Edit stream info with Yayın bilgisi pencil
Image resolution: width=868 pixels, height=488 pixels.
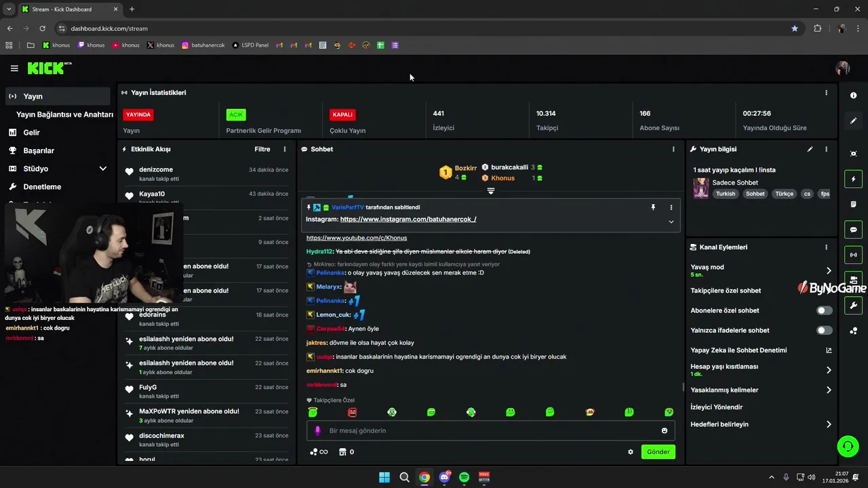[x=810, y=149]
